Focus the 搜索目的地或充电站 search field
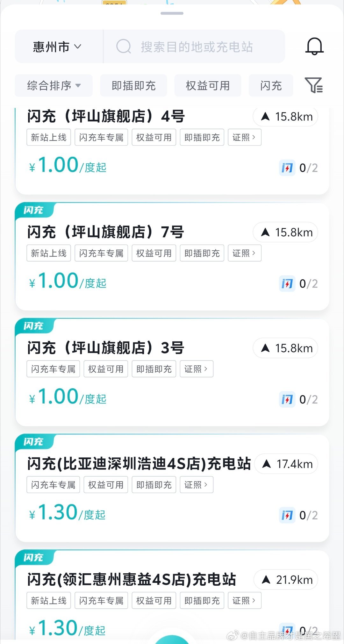This screenshot has height=644, width=344. (194, 47)
